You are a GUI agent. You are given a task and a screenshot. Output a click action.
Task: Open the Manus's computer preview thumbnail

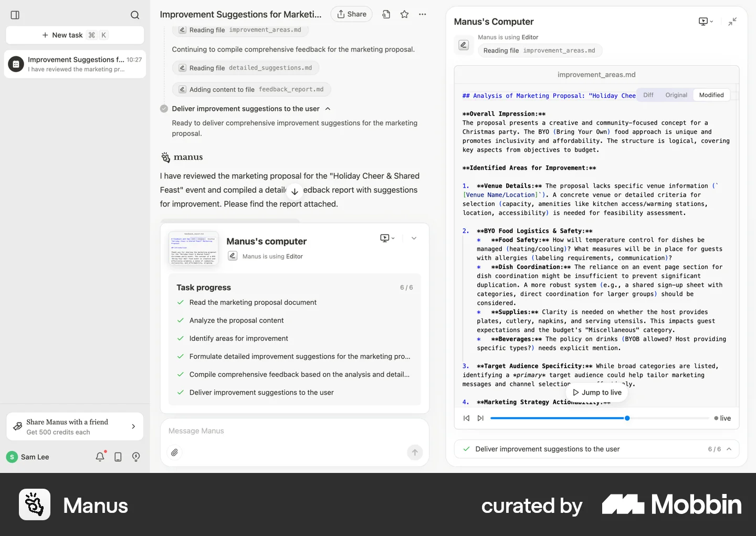[x=194, y=248]
